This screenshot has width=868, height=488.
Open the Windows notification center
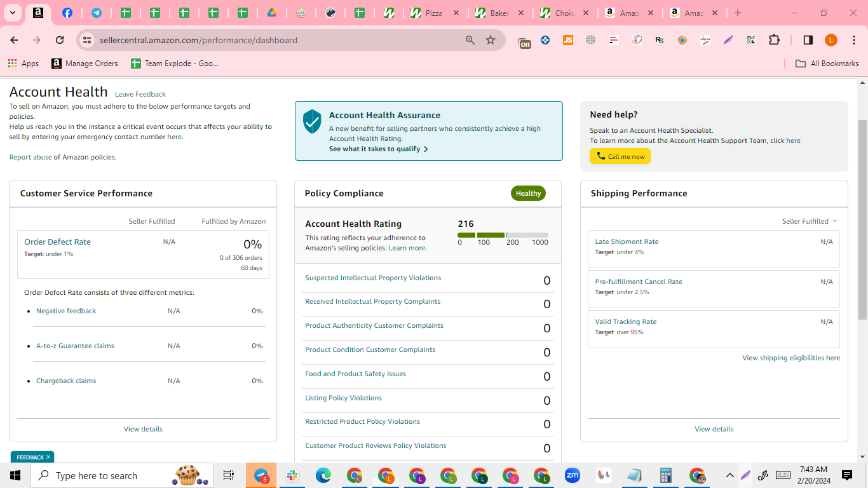pos(847,475)
